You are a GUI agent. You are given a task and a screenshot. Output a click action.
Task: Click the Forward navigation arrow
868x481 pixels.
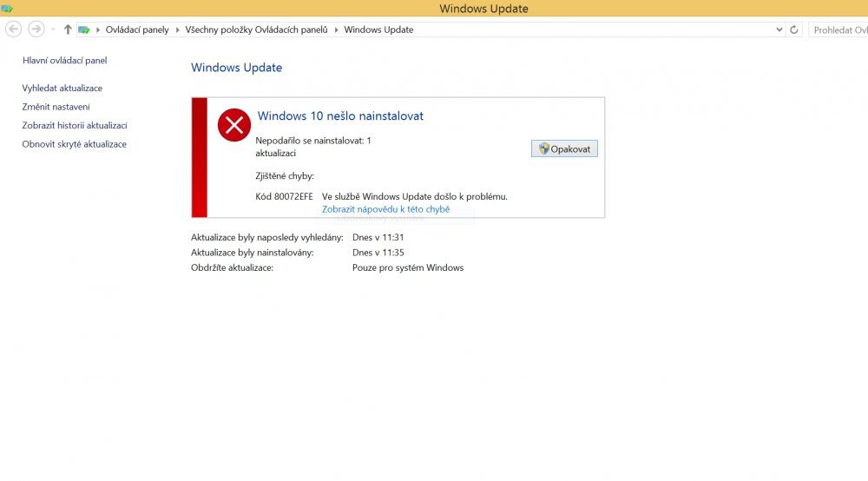click(36, 30)
